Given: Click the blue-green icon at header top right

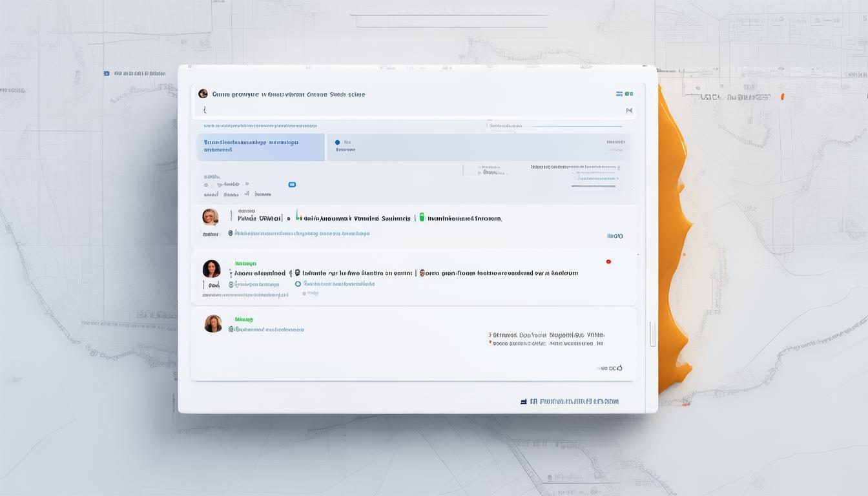Looking at the screenshot, I should coord(619,94).
